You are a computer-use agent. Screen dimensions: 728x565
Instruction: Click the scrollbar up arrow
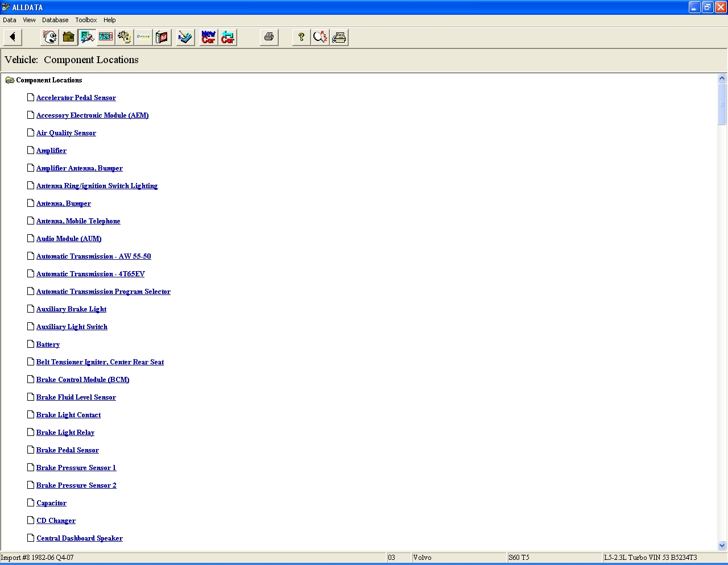[722, 78]
